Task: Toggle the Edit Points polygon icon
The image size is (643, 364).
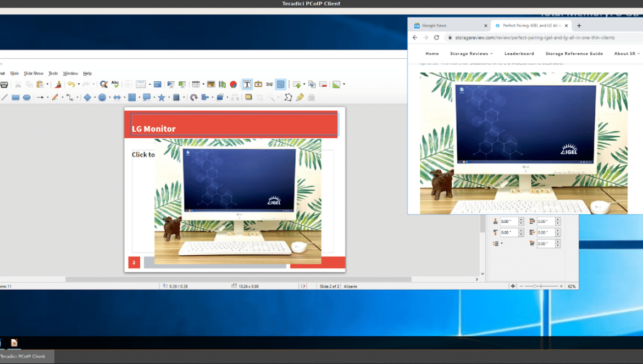Action: (289, 97)
